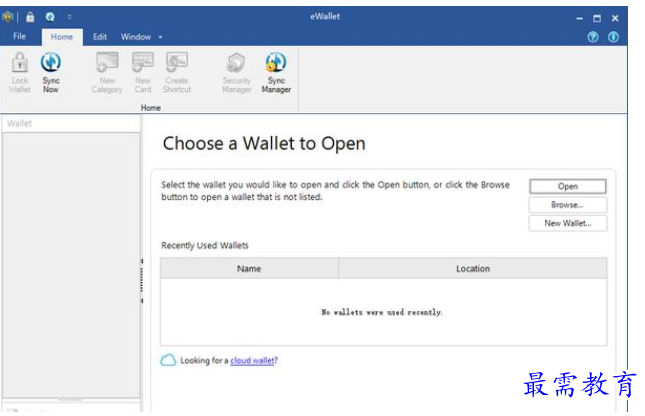Click the Browse... button
Screen dimensions: 645x416
[568, 205]
